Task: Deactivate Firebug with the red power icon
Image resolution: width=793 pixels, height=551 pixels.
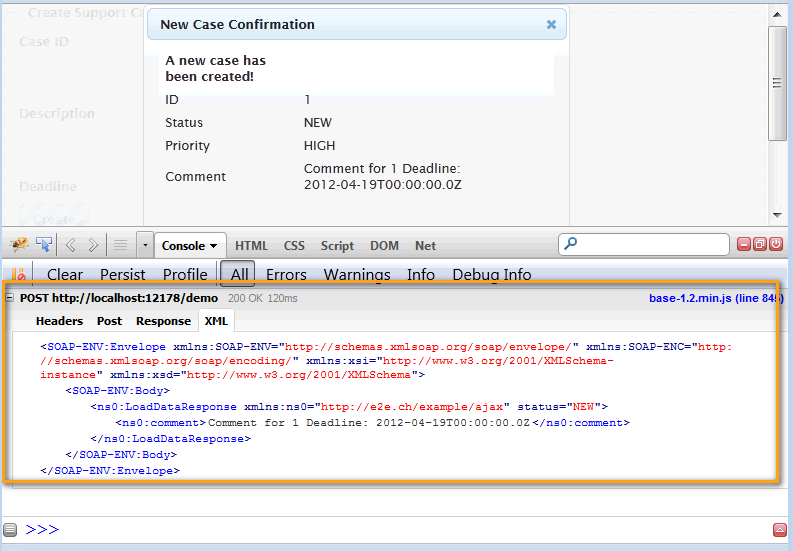Action: [x=776, y=244]
